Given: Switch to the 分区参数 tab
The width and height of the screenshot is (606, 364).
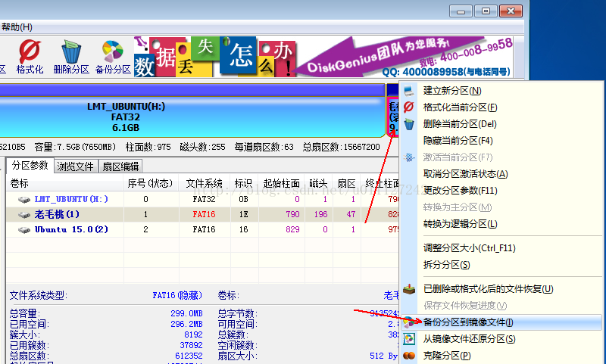Looking at the screenshot, I should point(30,166).
